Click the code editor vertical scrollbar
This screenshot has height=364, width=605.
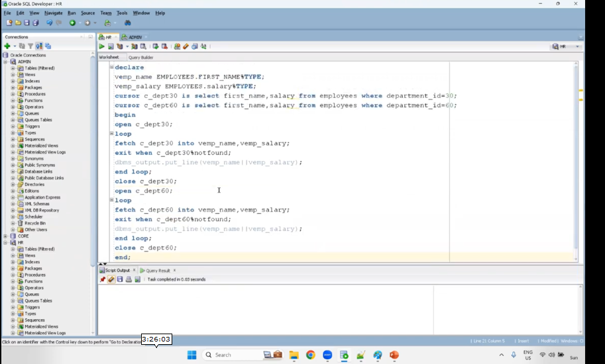pyautogui.click(x=576, y=156)
